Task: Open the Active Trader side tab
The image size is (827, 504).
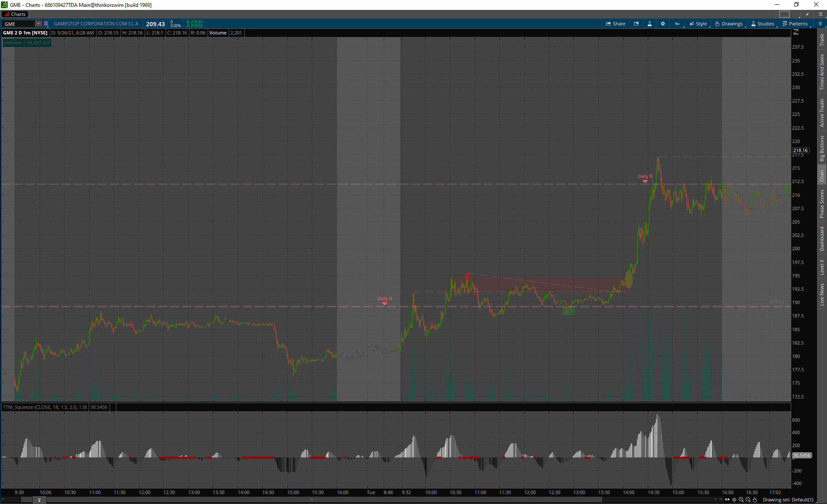Action: pos(822,112)
